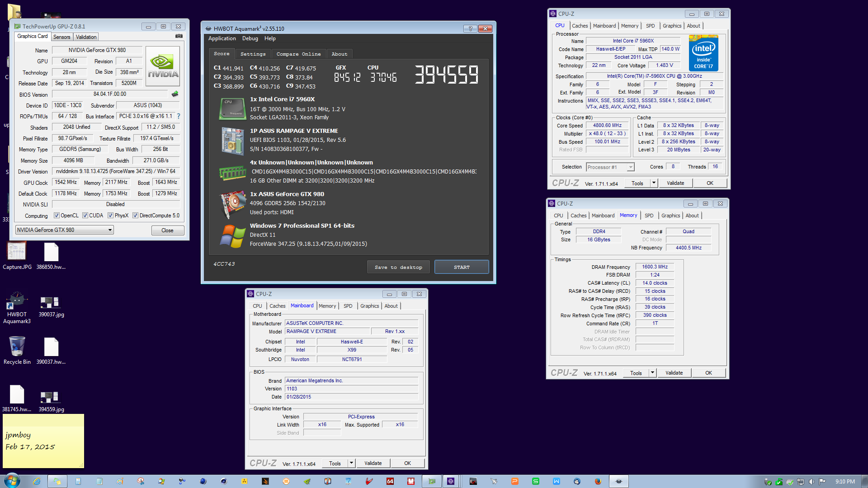The height and width of the screenshot is (488, 868).
Task: Click the BIOS save chip icon in GPU-Z
Action: point(175,94)
